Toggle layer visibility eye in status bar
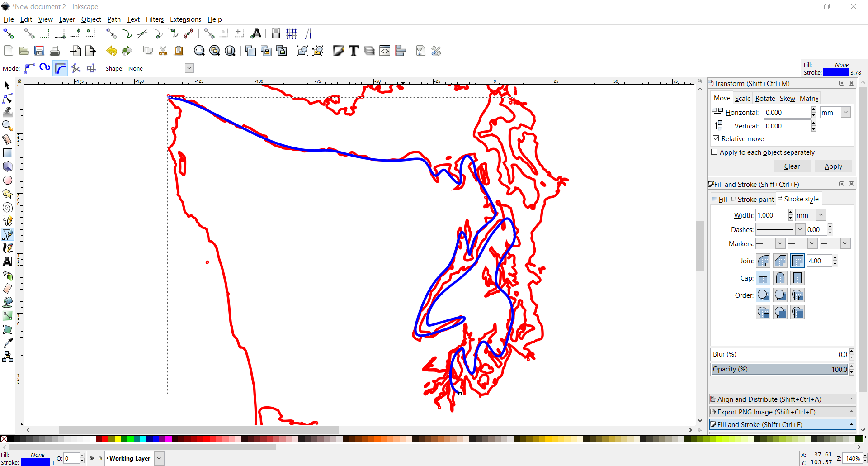This screenshot has width=868, height=466. coord(92,458)
